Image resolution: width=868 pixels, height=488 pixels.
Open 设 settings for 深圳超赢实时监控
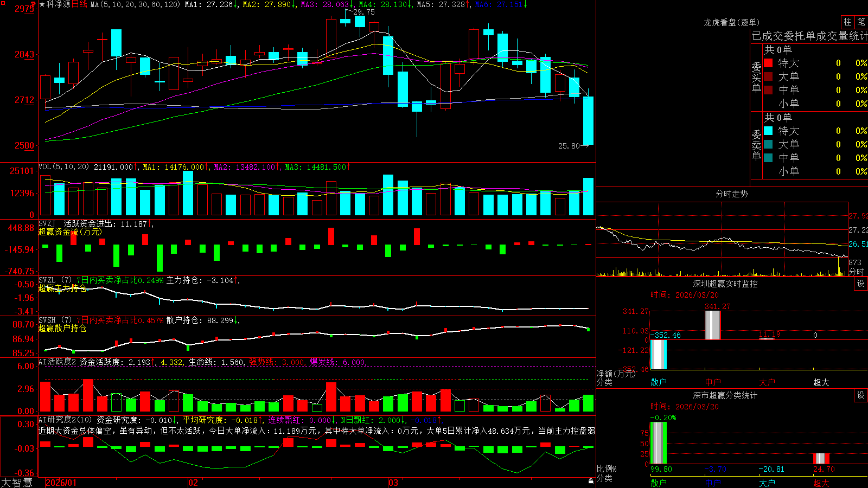(x=861, y=284)
